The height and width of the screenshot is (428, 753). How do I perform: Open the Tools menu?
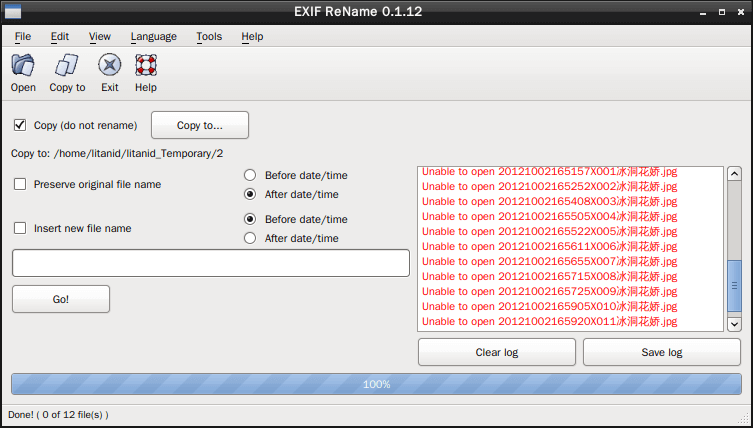click(x=209, y=37)
